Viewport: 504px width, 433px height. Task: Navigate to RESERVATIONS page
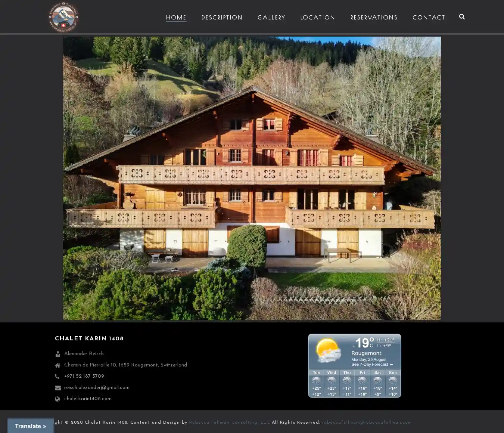coord(374,18)
